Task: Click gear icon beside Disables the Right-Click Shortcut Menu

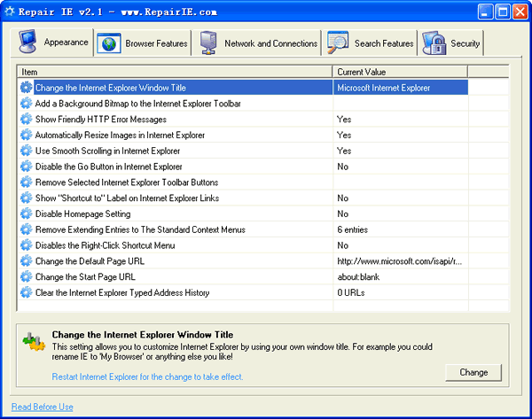Action: coord(26,245)
